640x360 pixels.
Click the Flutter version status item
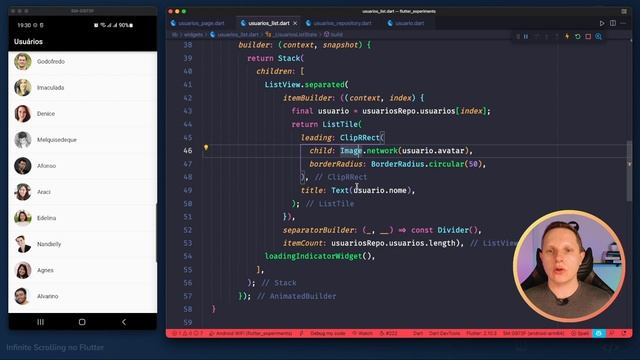click(x=481, y=333)
